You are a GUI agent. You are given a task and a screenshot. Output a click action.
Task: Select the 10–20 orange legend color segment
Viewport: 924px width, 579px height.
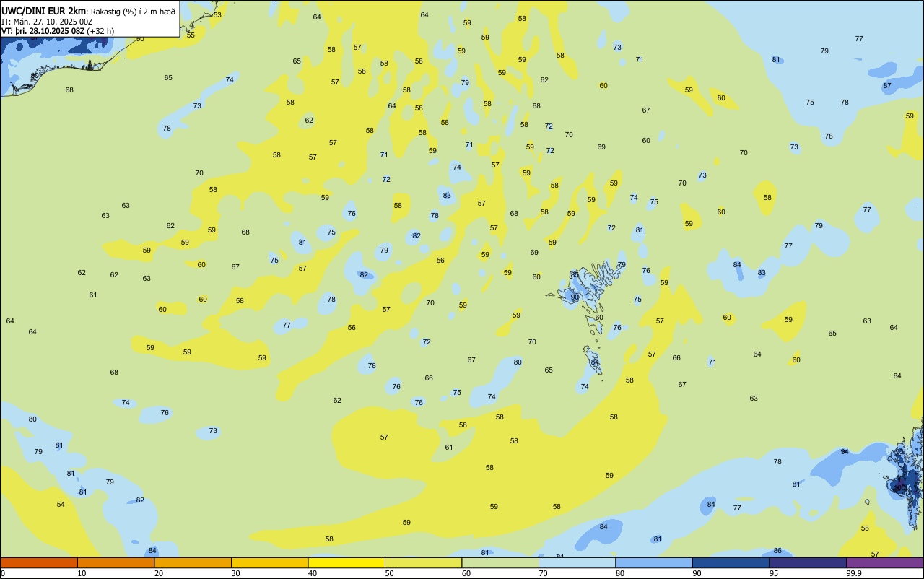(115, 562)
